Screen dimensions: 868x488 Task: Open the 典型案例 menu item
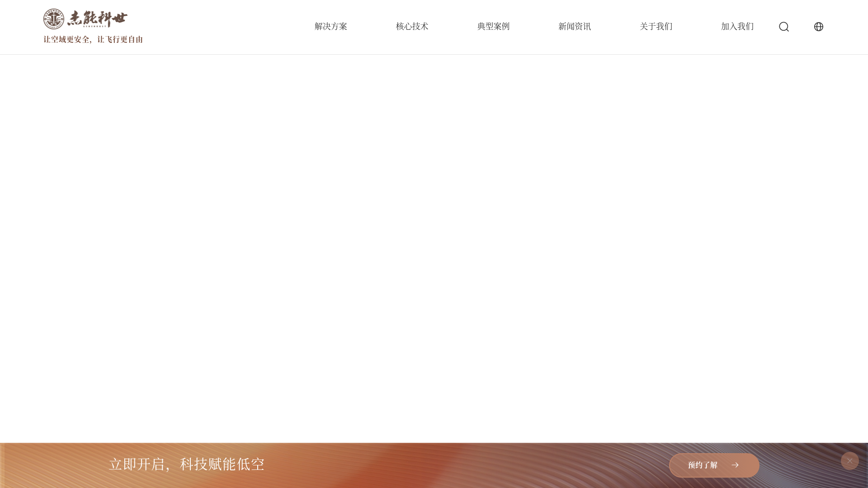tap(493, 27)
